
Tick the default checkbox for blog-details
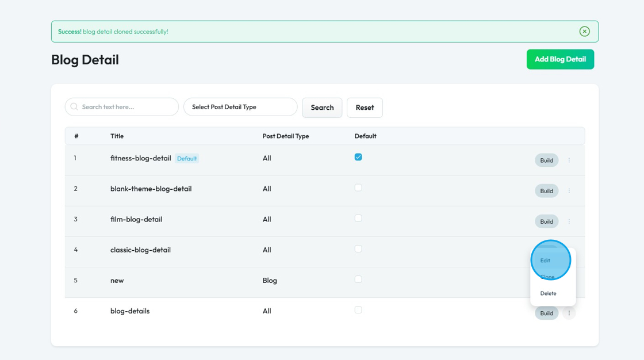point(358,310)
